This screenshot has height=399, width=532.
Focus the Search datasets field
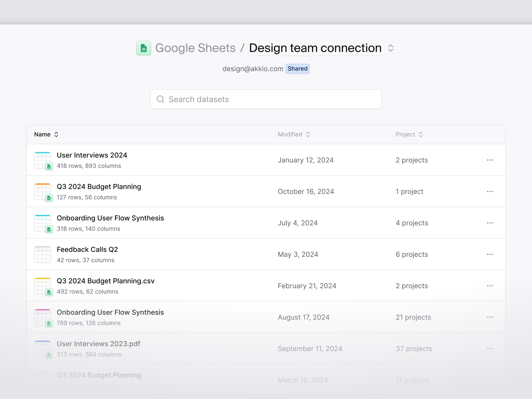[x=266, y=99]
